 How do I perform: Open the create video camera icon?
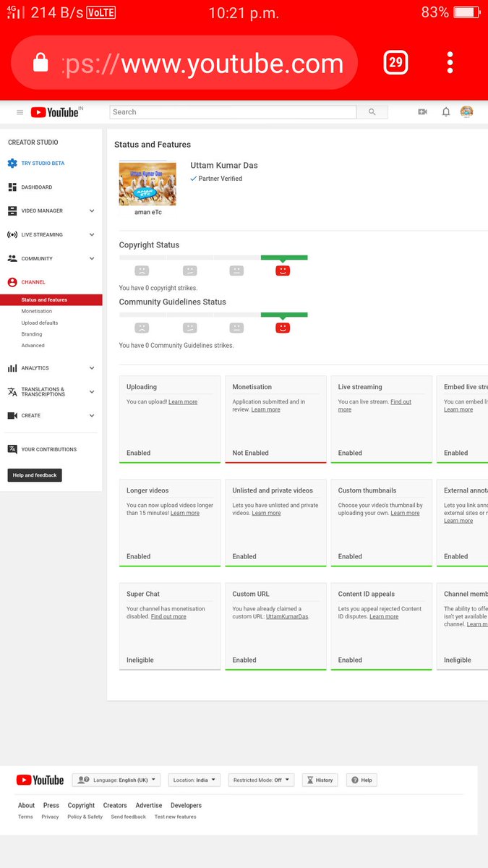point(423,112)
